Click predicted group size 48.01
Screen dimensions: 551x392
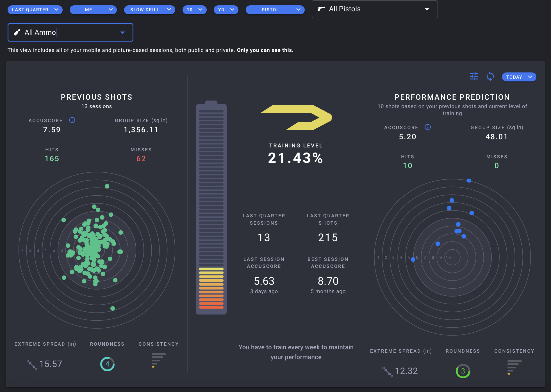pyautogui.click(x=497, y=137)
